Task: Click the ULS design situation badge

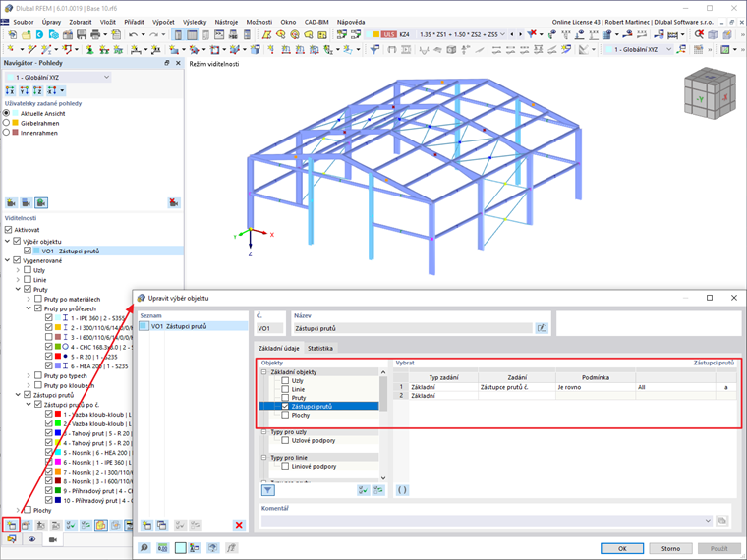Action: [389, 34]
